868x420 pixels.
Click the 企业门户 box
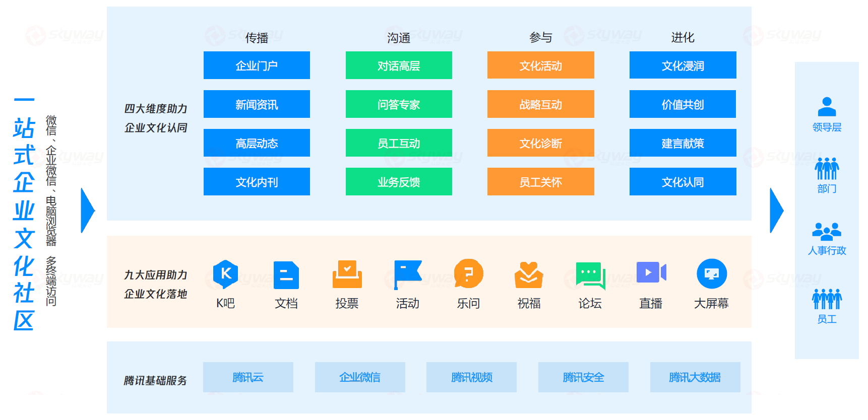(x=257, y=65)
